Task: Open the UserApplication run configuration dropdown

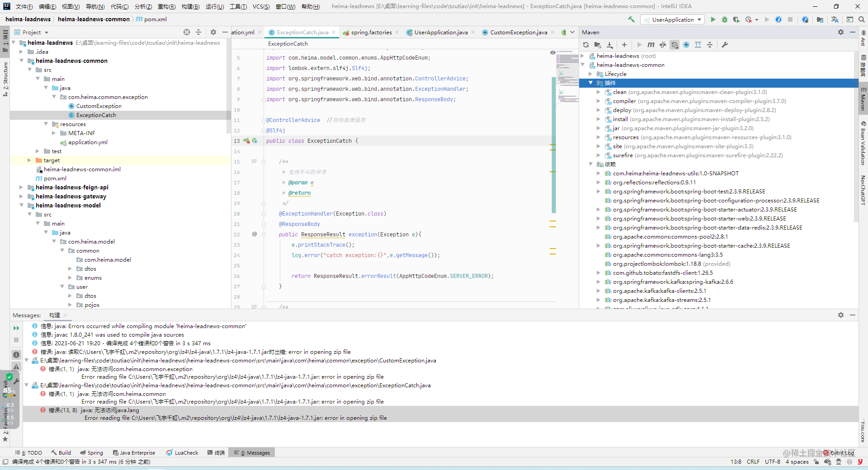Action: (673, 19)
